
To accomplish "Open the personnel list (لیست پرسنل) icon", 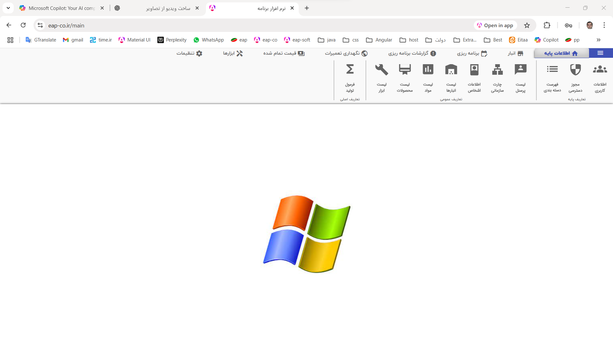I will 520,70.
